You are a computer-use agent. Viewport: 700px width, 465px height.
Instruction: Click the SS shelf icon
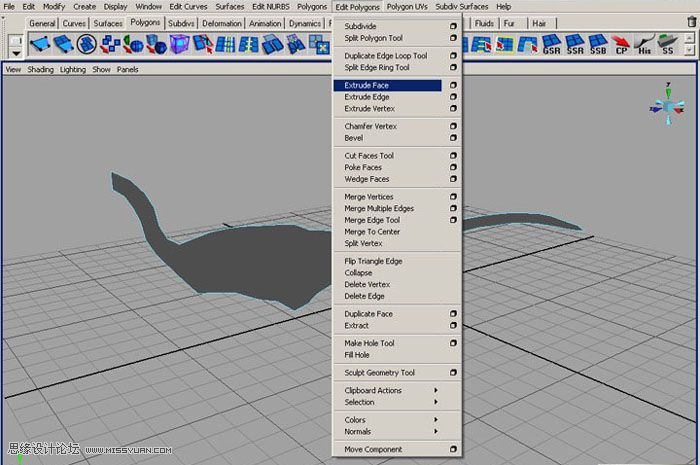[668, 44]
